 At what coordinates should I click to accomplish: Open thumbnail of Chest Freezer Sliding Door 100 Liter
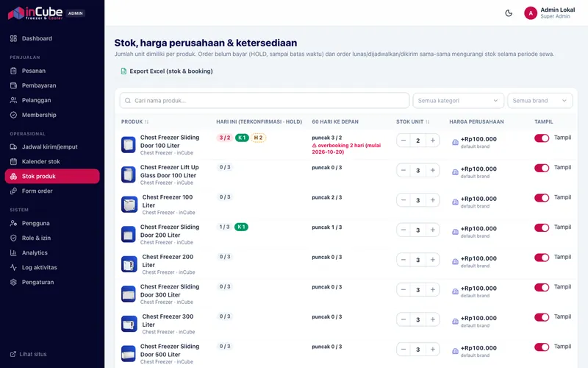[128, 144]
